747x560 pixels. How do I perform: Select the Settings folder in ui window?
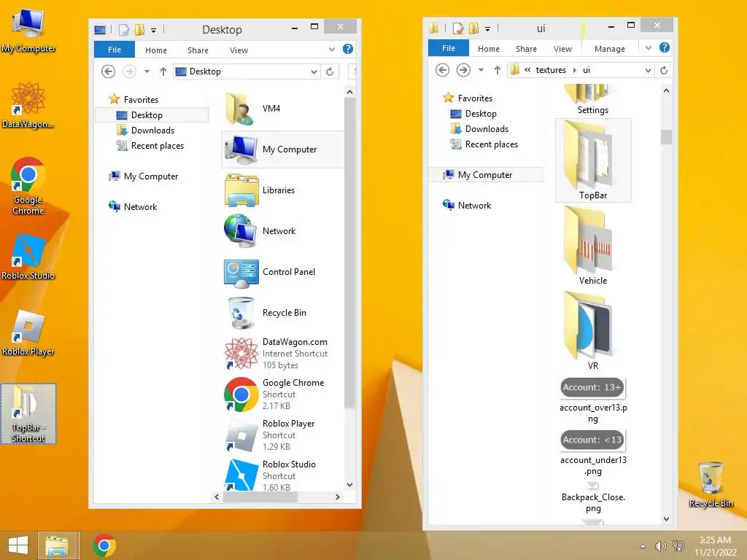click(x=592, y=100)
